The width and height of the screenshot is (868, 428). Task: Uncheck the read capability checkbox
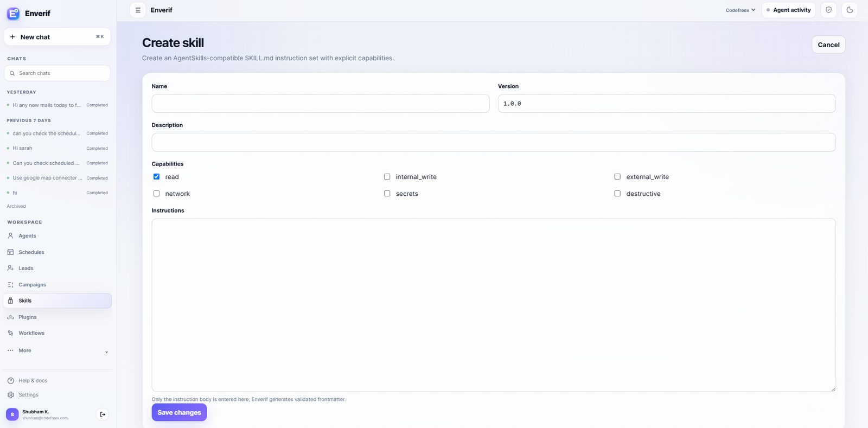click(156, 177)
